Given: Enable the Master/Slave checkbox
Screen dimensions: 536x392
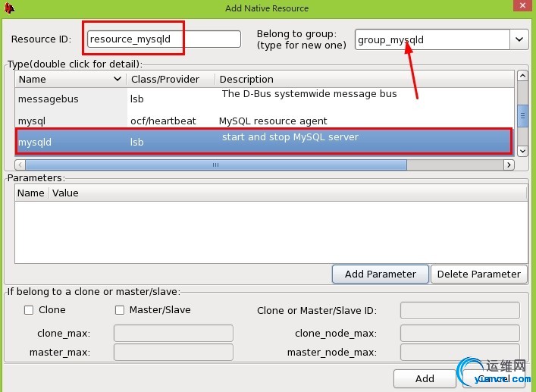Looking at the screenshot, I should tap(120, 310).
